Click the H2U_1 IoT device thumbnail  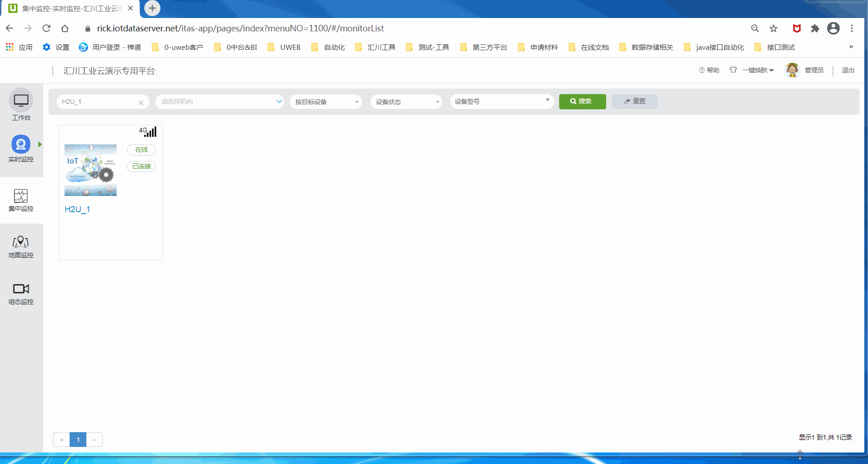click(x=90, y=170)
